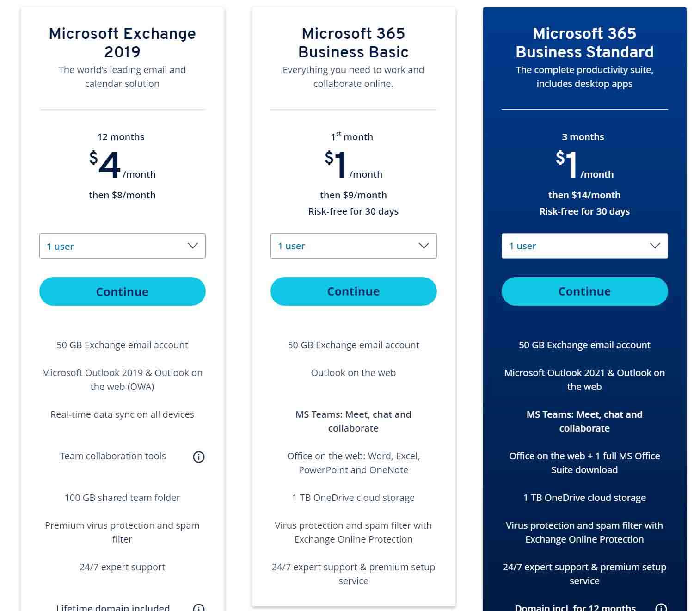Select the Microsoft Exchange 2019 heading

click(x=123, y=43)
